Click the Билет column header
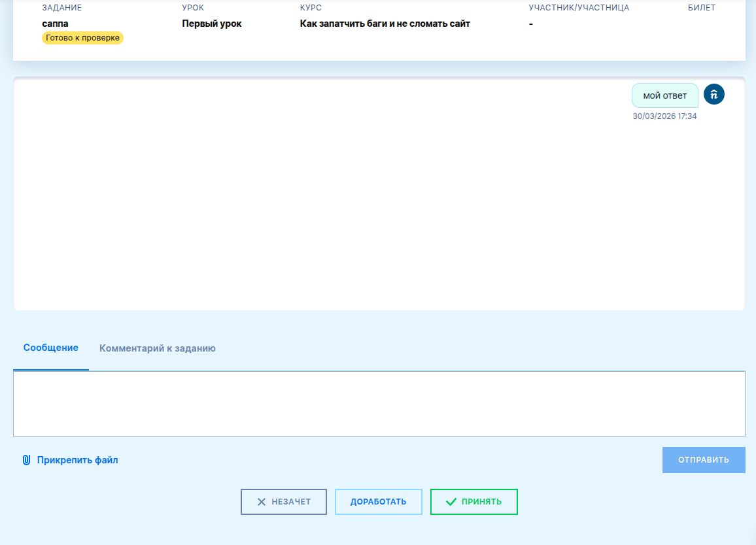 coord(701,8)
